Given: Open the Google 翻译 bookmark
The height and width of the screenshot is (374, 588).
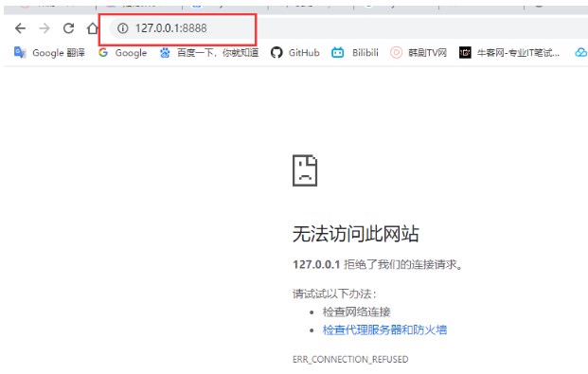Looking at the screenshot, I should [x=49, y=52].
